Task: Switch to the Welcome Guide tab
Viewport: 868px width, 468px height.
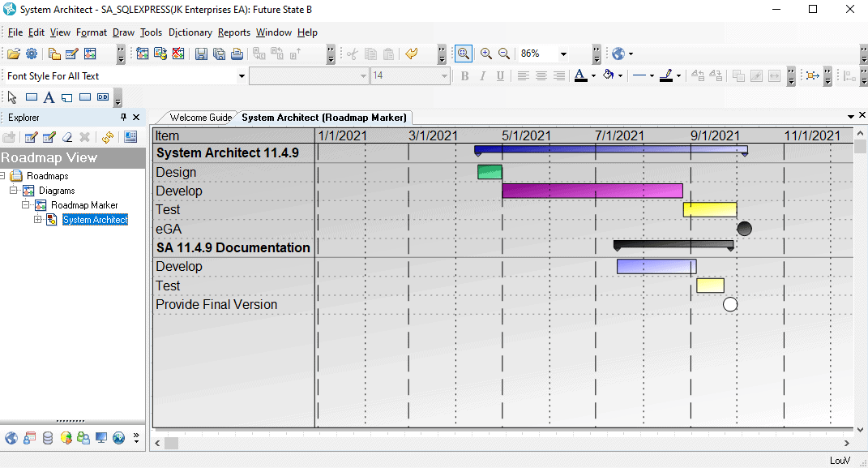Action: tap(199, 117)
